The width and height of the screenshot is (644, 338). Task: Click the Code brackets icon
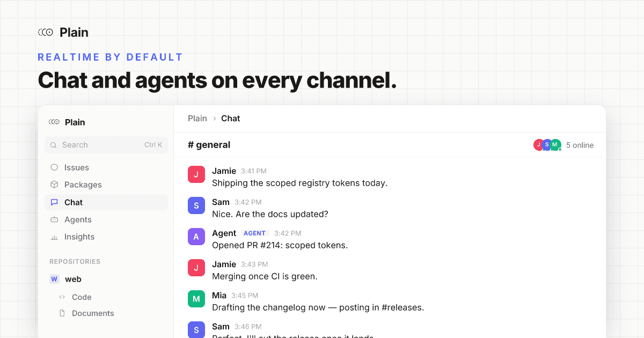[62, 297]
